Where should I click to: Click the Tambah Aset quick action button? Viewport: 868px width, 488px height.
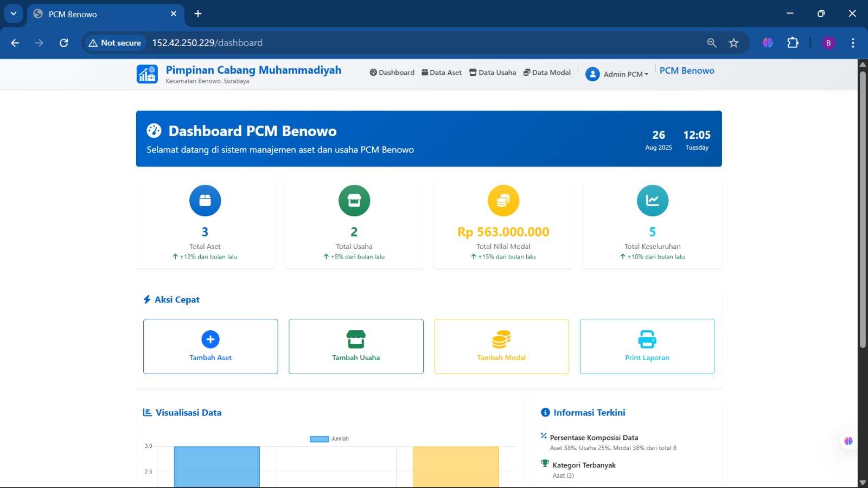pyautogui.click(x=210, y=346)
